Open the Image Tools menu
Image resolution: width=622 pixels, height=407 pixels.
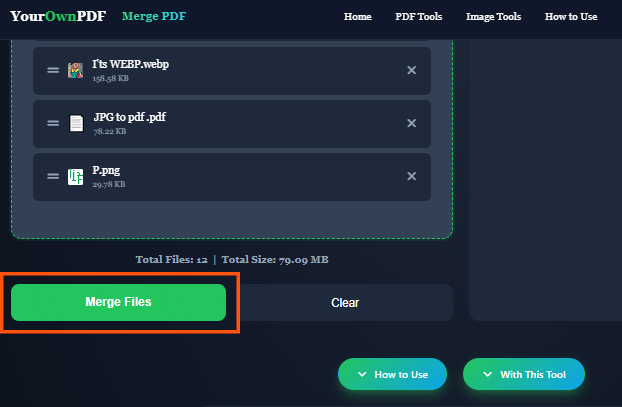coord(493,17)
